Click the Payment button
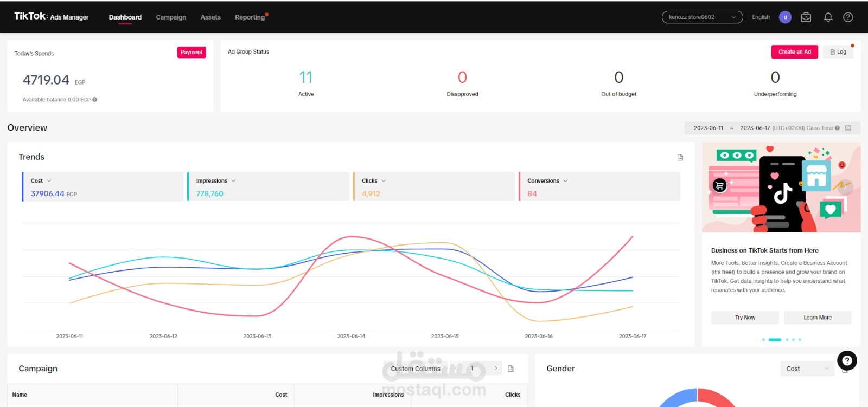 click(192, 53)
